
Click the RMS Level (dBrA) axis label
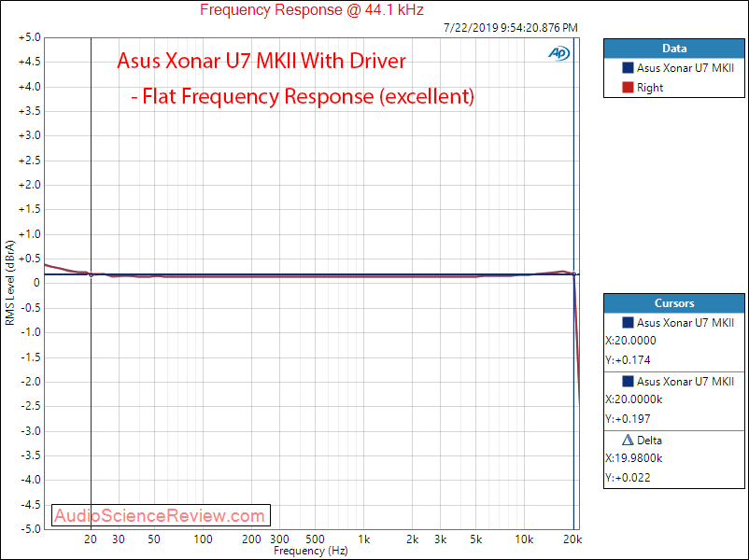pos(9,283)
